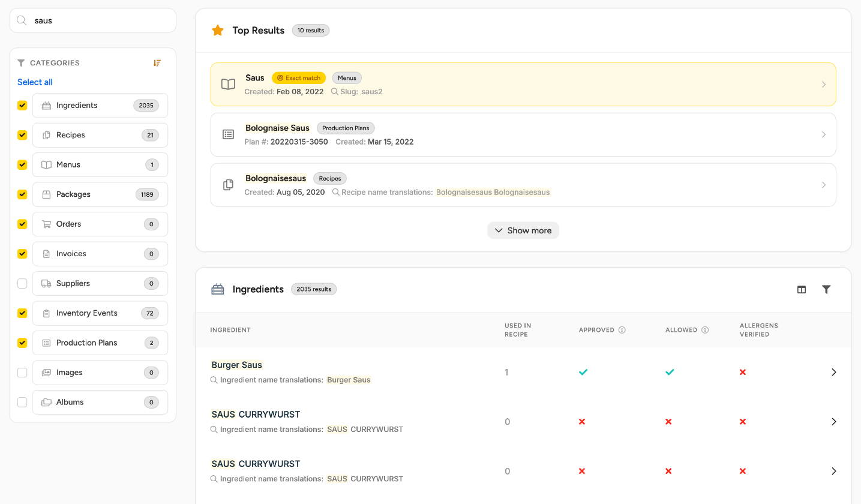Click the Used in Recipe column header
This screenshot has height=504, width=861.
tap(518, 330)
